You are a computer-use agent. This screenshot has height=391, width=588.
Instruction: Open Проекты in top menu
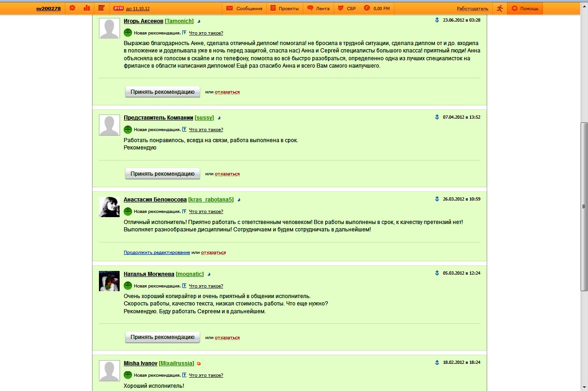point(284,8)
